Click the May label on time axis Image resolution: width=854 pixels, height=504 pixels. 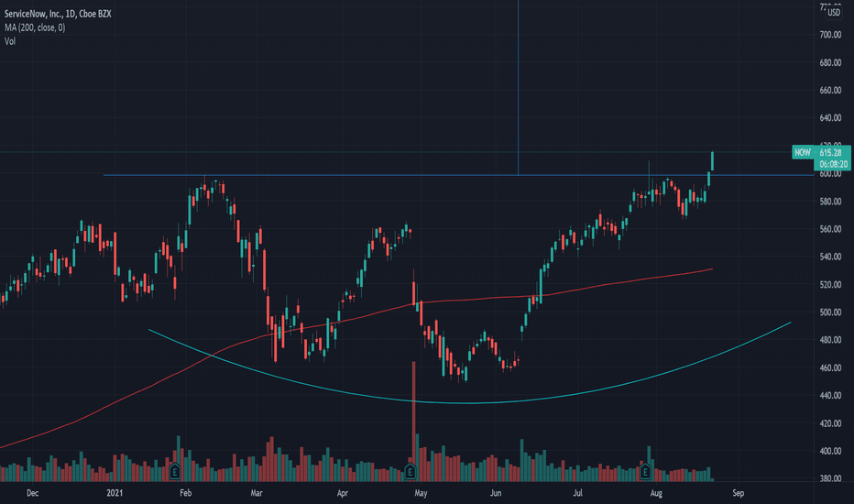point(421,493)
